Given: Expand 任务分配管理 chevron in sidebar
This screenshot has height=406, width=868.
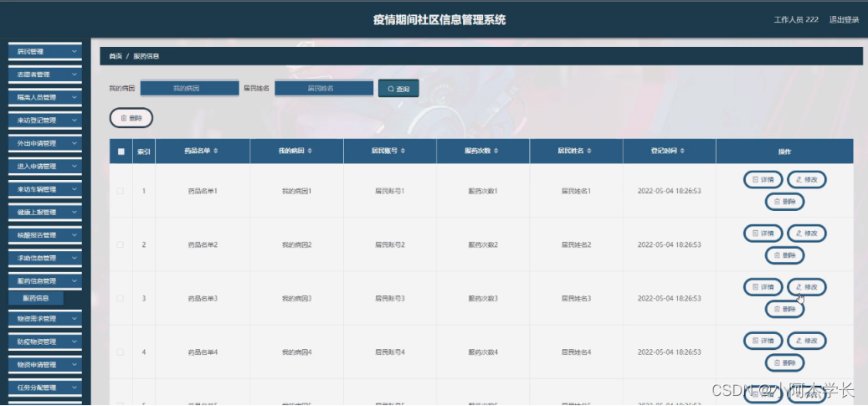Looking at the screenshot, I should 74,388.
